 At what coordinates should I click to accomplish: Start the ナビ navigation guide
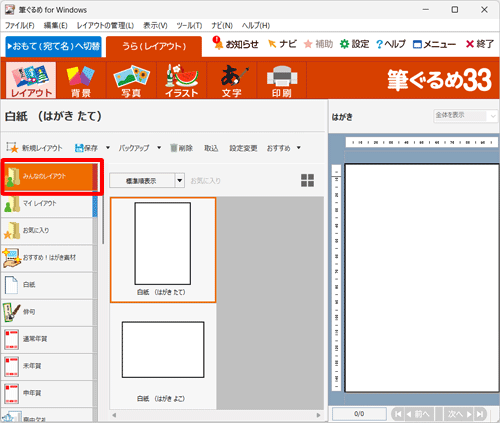pyautogui.click(x=282, y=44)
